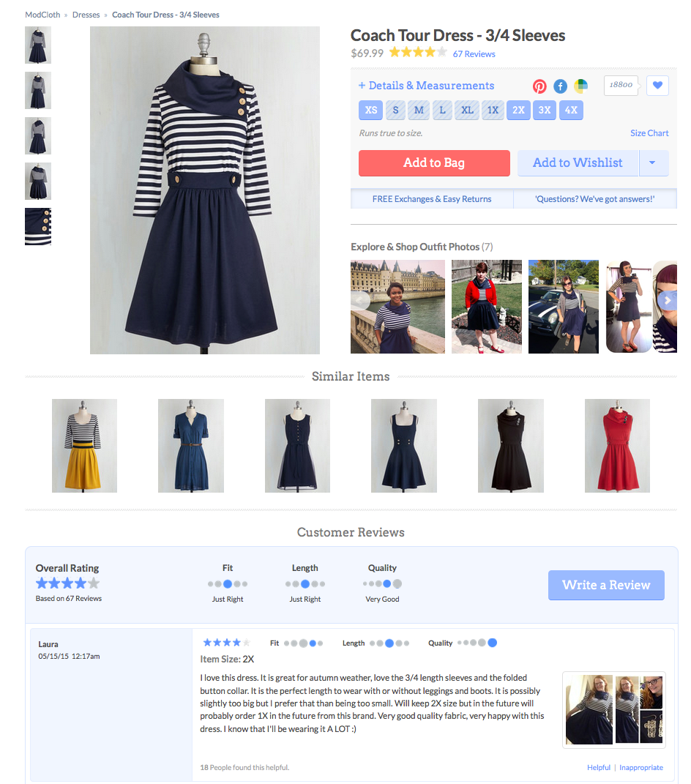Show previous outfit photos with left arrow

[x=360, y=301]
